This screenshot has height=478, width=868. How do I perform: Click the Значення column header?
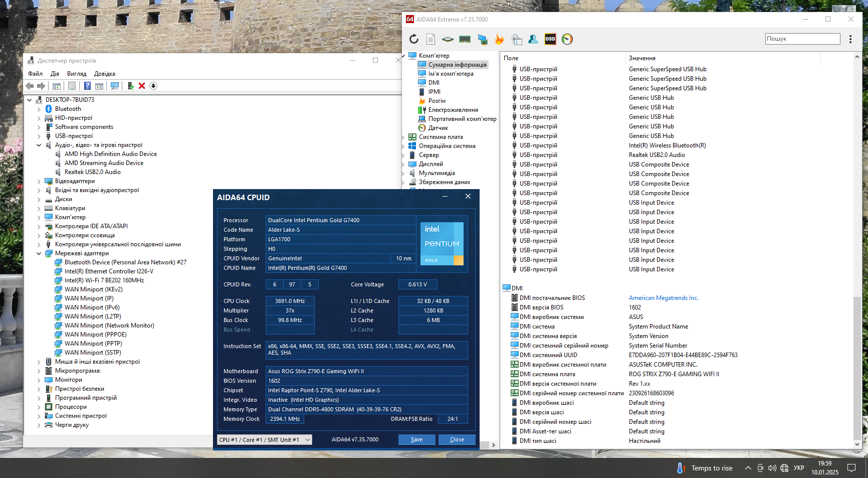(x=723, y=58)
